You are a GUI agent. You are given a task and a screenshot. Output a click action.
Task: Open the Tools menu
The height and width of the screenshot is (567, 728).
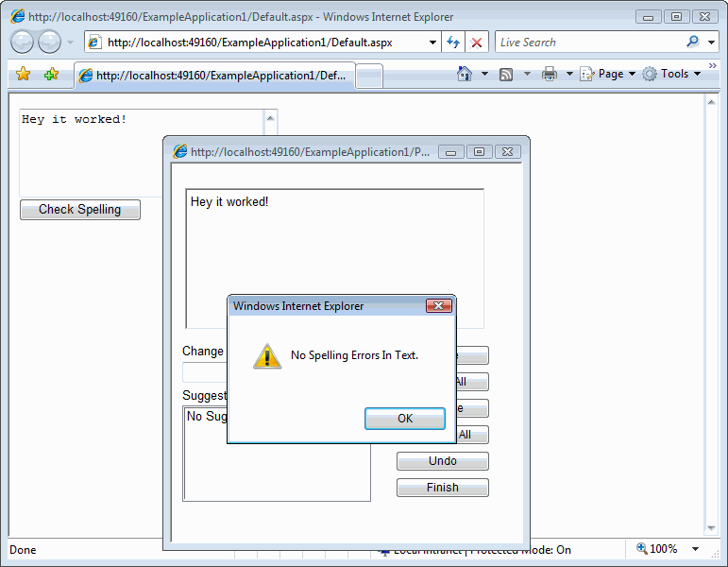click(x=674, y=74)
